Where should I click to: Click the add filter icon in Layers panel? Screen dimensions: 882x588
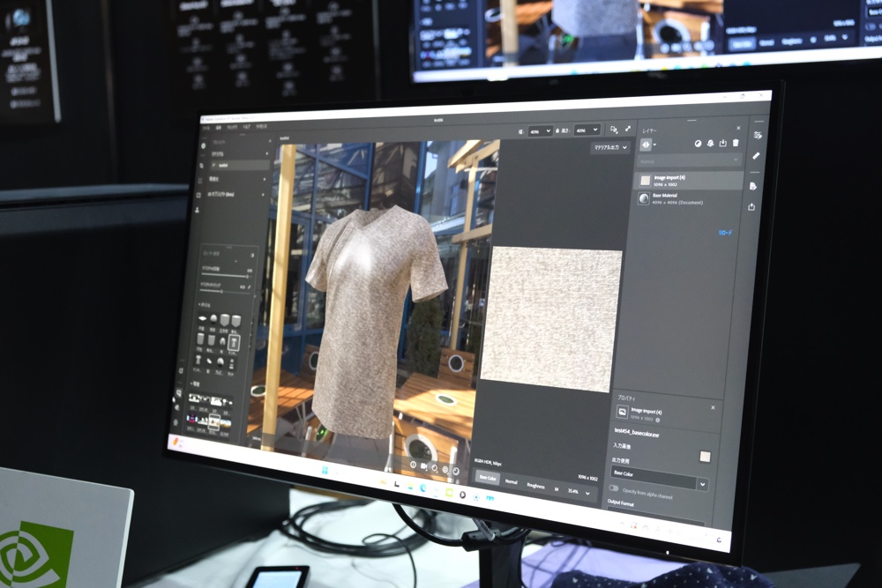697,143
